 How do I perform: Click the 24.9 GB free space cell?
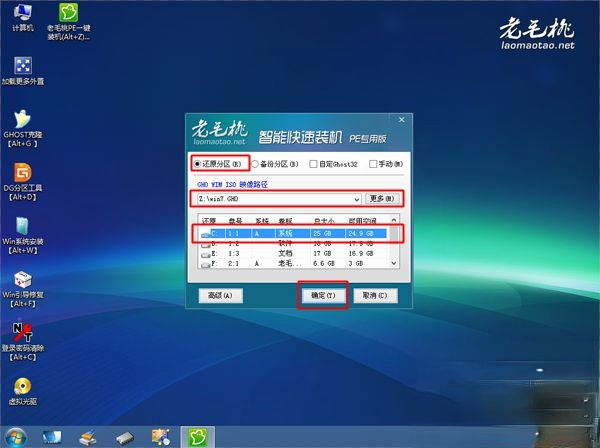pyautogui.click(x=360, y=233)
